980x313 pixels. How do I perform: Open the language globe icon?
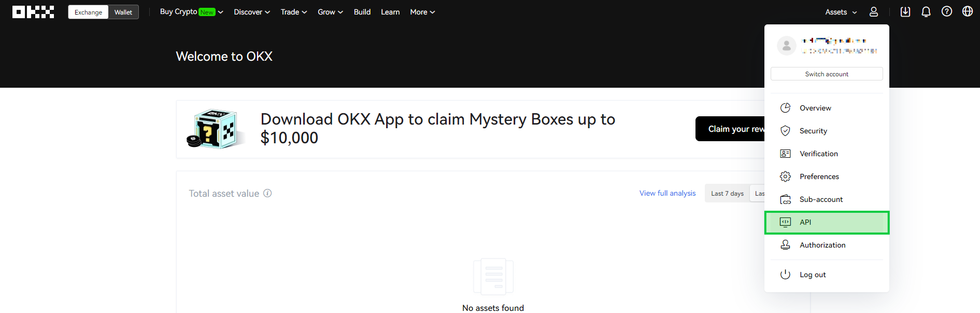pyautogui.click(x=968, y=11)
